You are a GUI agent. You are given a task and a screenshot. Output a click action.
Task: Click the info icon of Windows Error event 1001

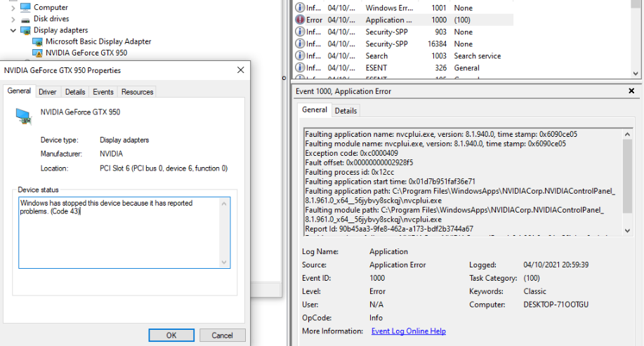[x=300, y=8]
